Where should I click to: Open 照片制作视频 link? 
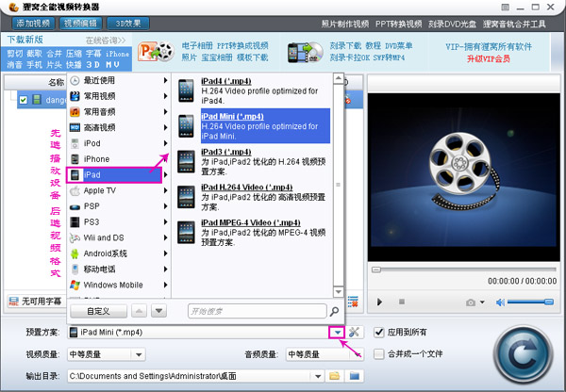point(345,24)
